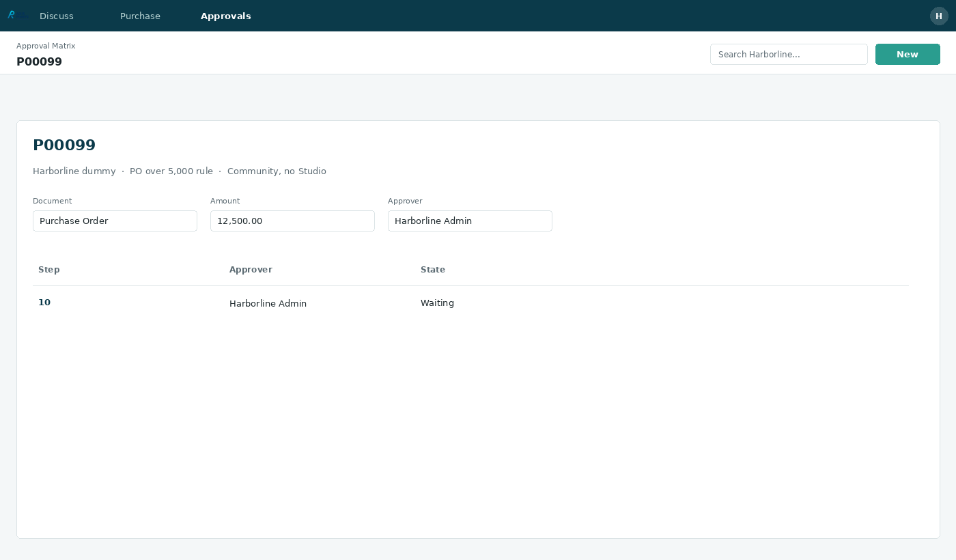Click the Approval Matrix breadcrumb
Screen dimensions: 956x560
point(46,46)
